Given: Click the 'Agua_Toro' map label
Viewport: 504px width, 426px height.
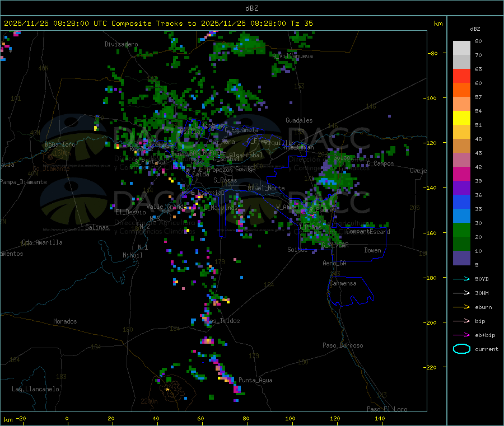Looking at the screenshot, I should pyautogui.click(x=60, y=144).
